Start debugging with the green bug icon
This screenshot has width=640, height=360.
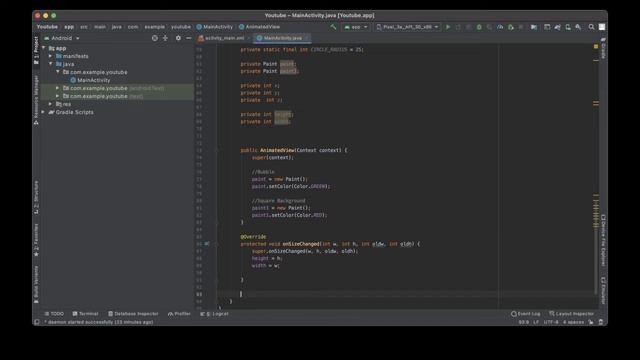tap(479, 27)
